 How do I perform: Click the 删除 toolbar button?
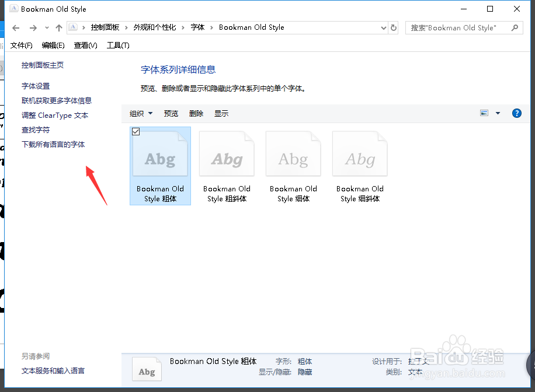[x=196, y=114]
